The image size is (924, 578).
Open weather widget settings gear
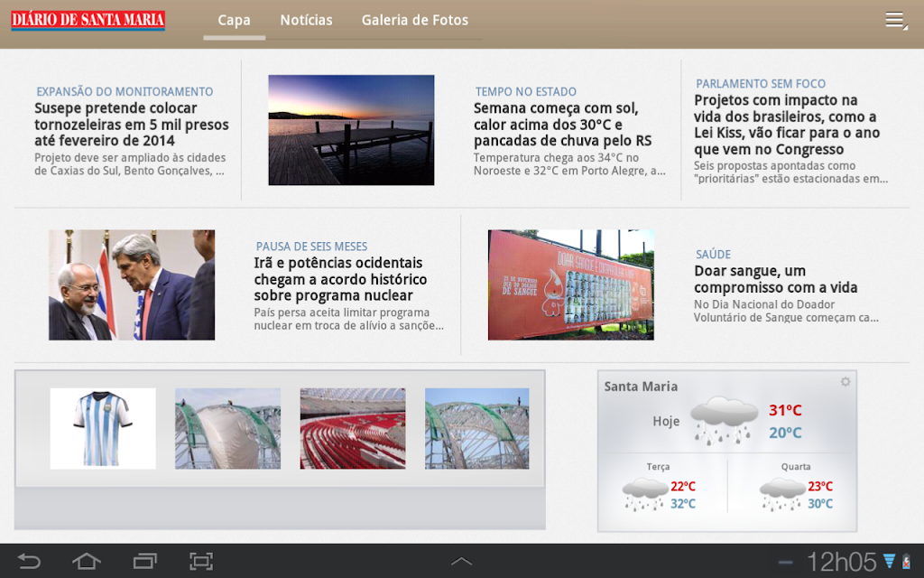[845, 382]
